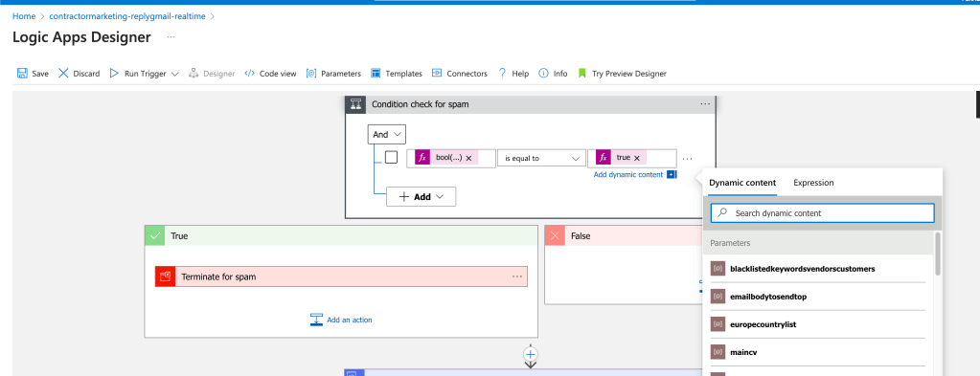Click the green True checkmark icon
This screenshot has height=376, width=980.
(x=154, y=236)
